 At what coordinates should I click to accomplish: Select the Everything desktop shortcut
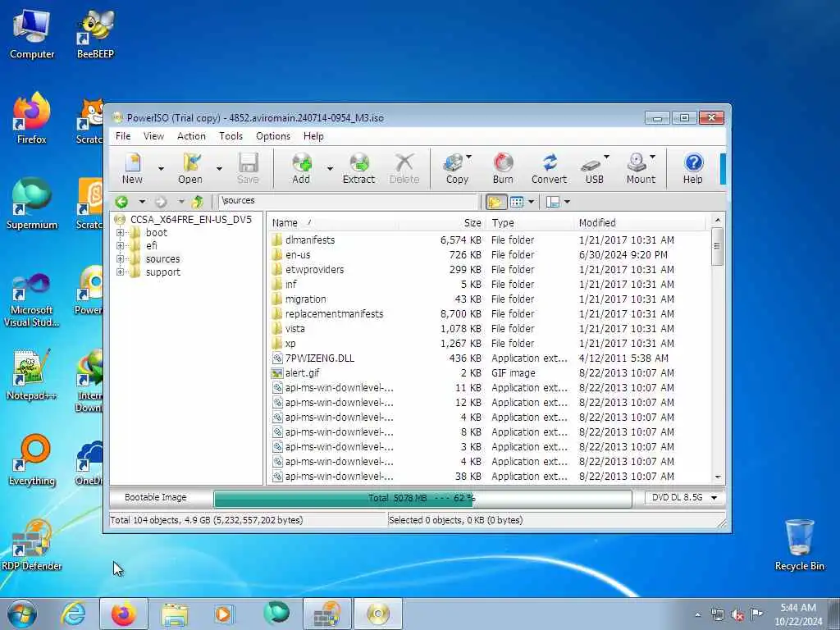coord(32,461)
